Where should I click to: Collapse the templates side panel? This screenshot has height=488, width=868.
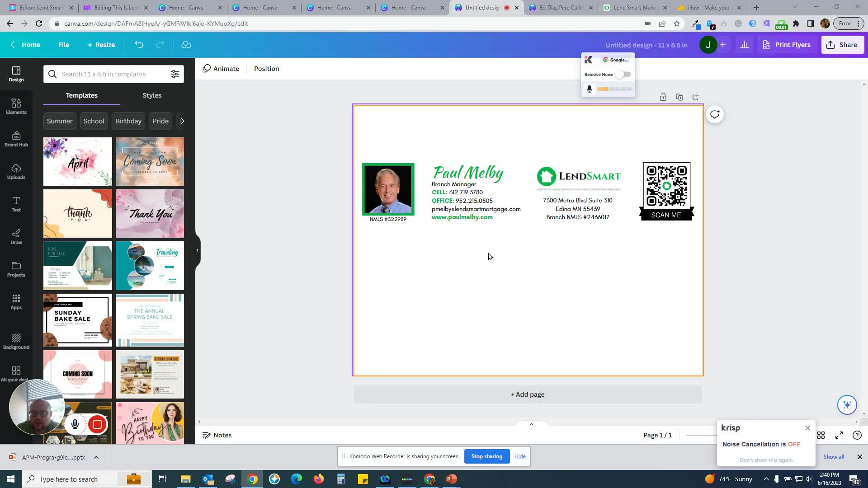tap(197, 250)
